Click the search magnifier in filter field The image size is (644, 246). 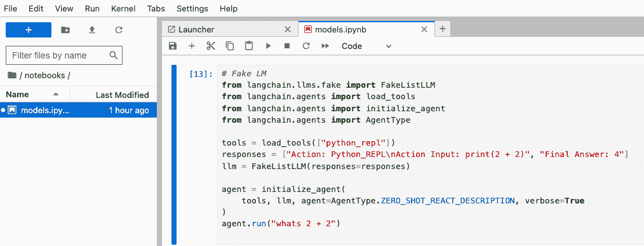pyautogui.click(x=113, y=55)
